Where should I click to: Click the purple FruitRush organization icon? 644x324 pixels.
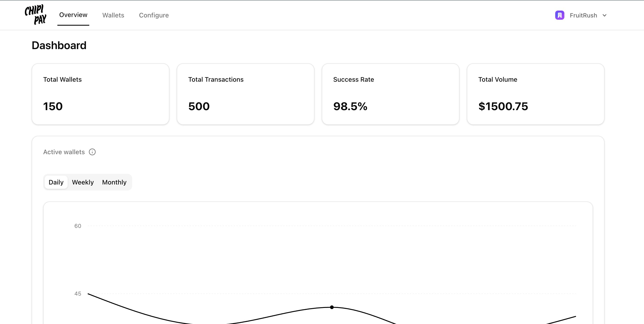click(560, 15)
